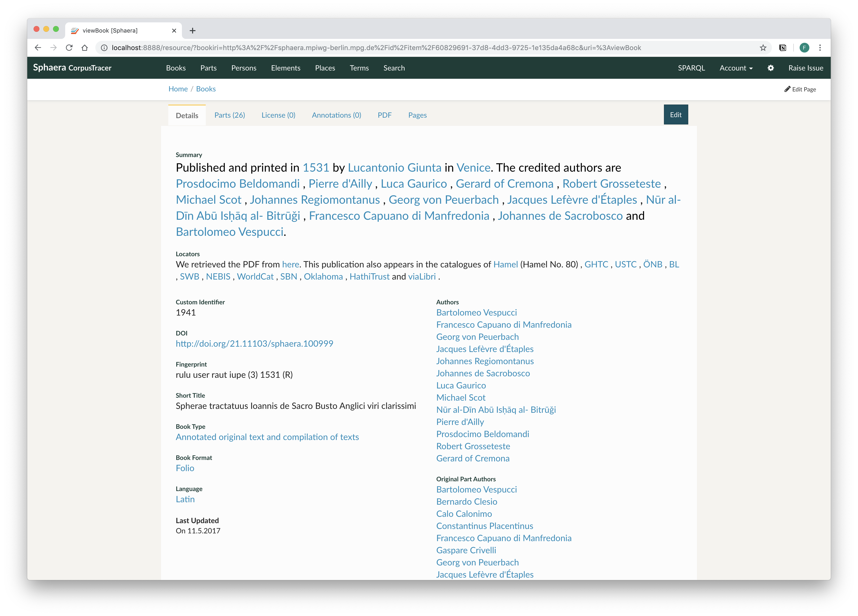Open the Parts navigation item

point(208,68)
